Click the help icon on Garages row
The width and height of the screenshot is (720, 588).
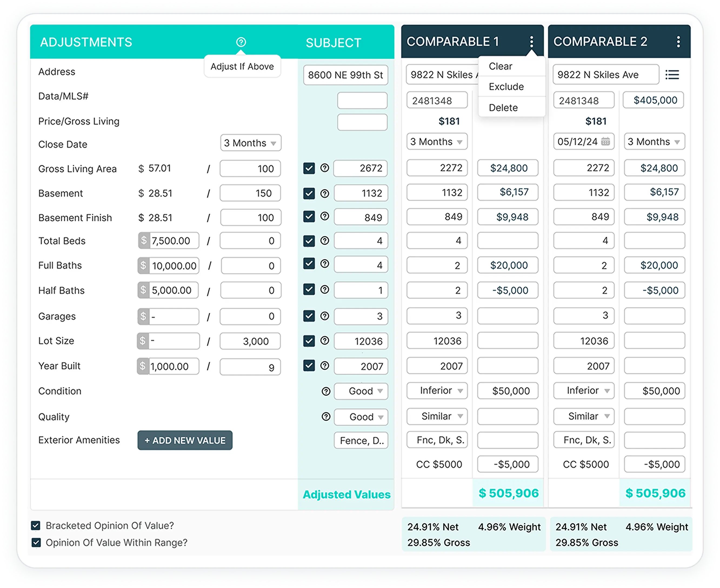point(325,316)
